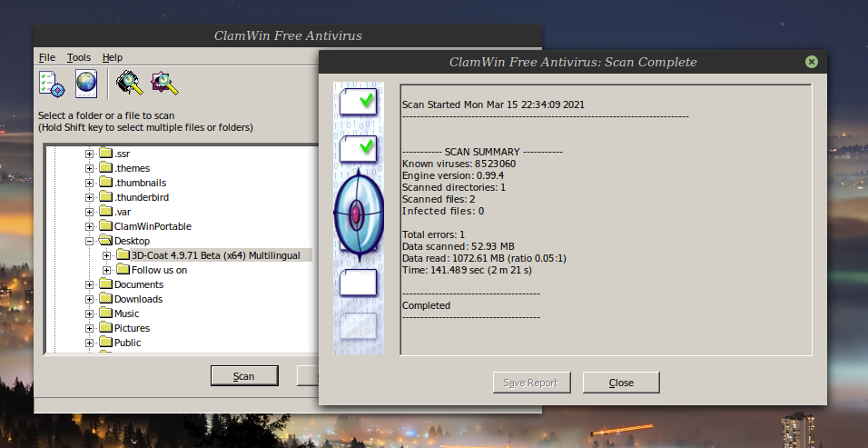Expand the Documents folder node
This screenshot has width=868, height=448.
click(89, 284)
